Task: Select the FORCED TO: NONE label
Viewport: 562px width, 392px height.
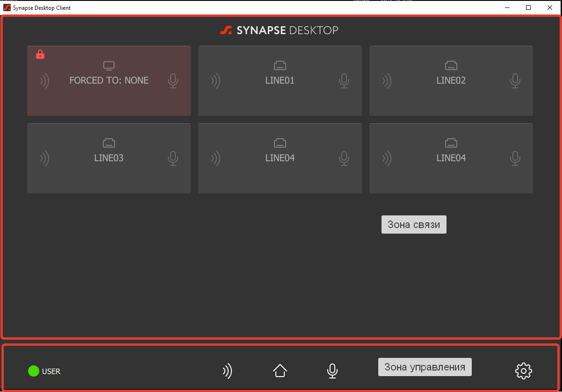Action: [x=109, y=80]
